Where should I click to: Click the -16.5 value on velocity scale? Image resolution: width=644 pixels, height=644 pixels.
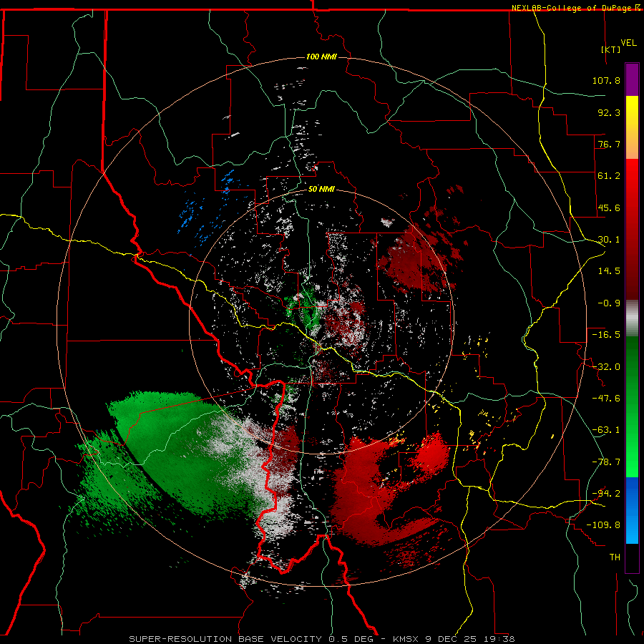pyautogui.click(x=606, y=335)
